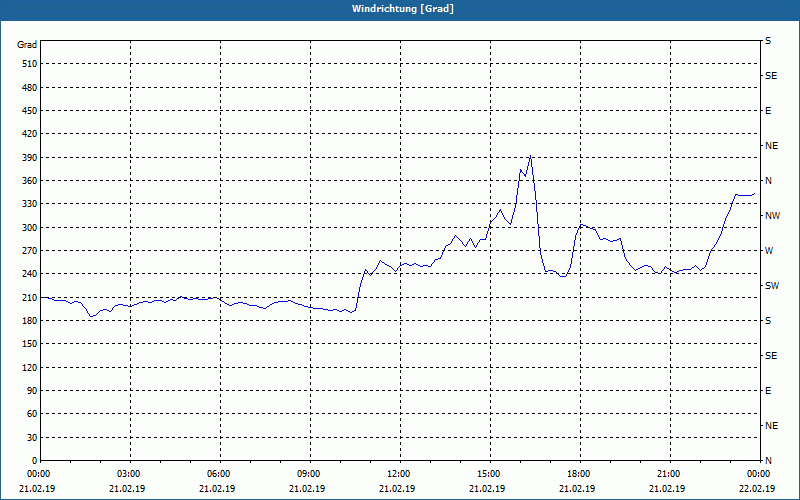Click the 60 y-axis value
The height and width of the screenshot is (500, 800).
point(32,414)
